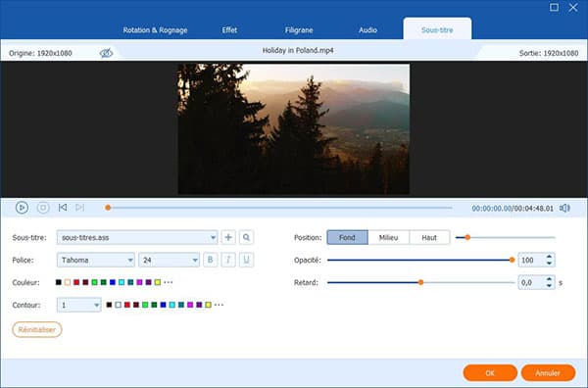Add a subtitle file with plus button

point(228,237)
